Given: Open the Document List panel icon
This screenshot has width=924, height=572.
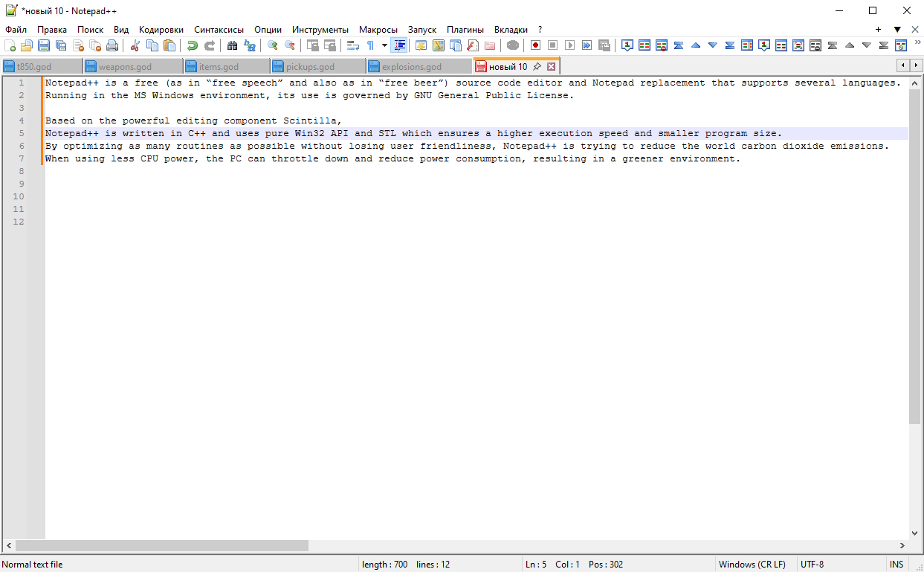Looking at the screenshot, I should [455, 45].
